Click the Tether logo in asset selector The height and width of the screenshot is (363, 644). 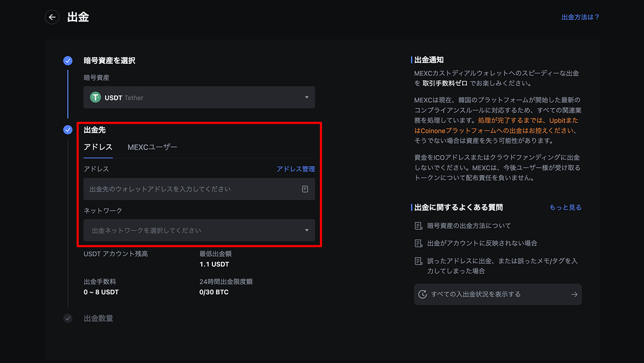point(95,97)
